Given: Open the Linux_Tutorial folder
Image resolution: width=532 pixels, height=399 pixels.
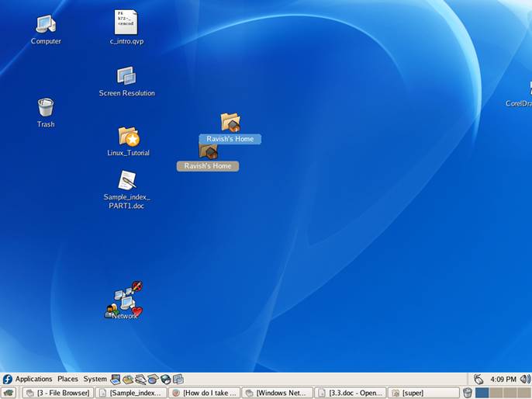Looking at the screenshot, I should pos(128,137).
